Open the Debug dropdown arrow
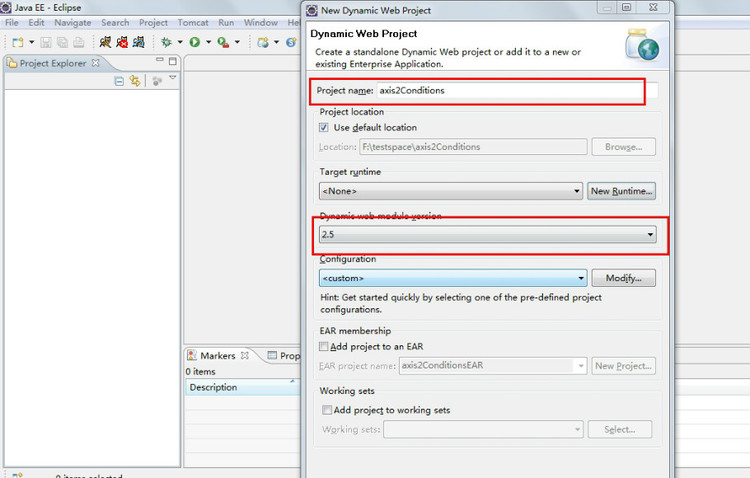 (180, 42)
